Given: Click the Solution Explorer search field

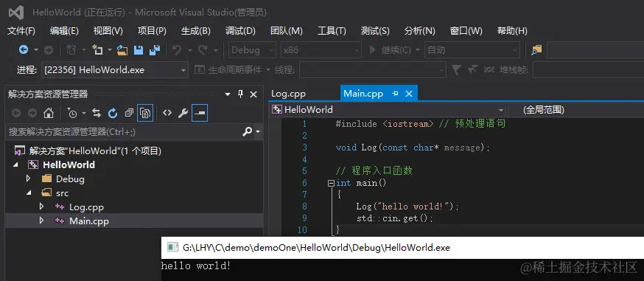Looking at the screenshot, I should [123, 132].
